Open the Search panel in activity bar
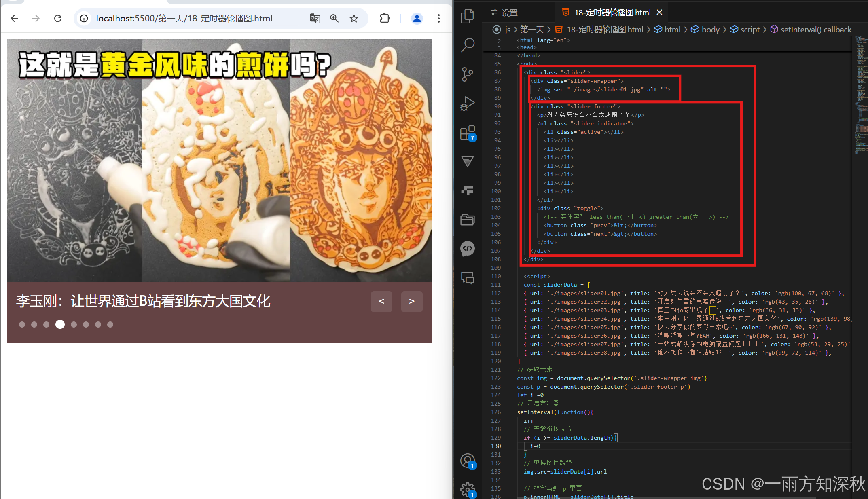Screen dimensions: 868x499 pos(468,45)
